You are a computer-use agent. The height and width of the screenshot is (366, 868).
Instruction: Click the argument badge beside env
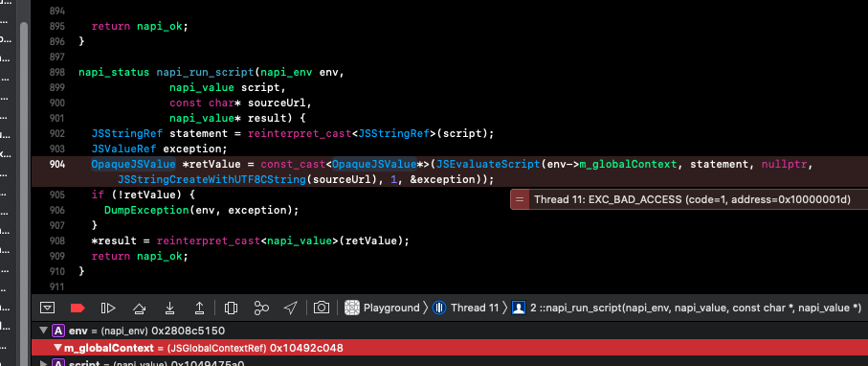pyautogui.click(x=58, y=332)
